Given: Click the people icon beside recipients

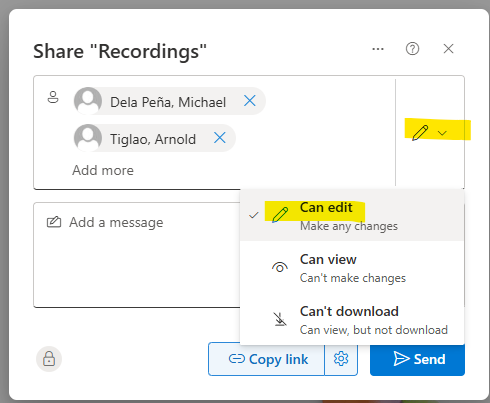Looking at the screenshot, I should (x=53, y=97).
